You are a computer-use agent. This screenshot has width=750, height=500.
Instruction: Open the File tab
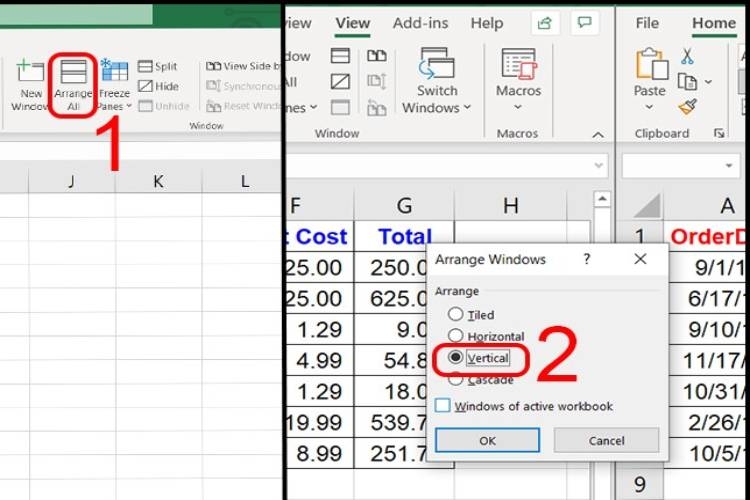pos(647,23)
